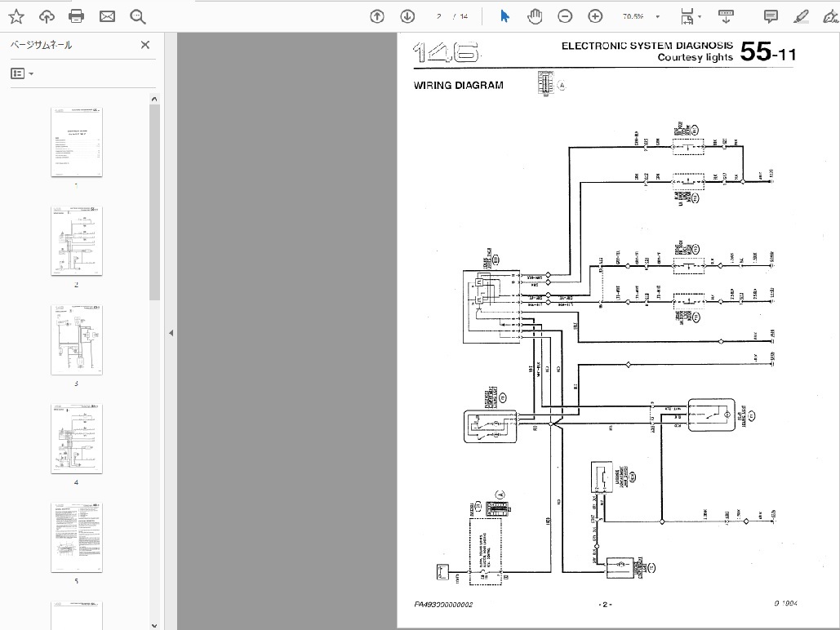
Task: Edit the current page number field
Action: (438, 16)
